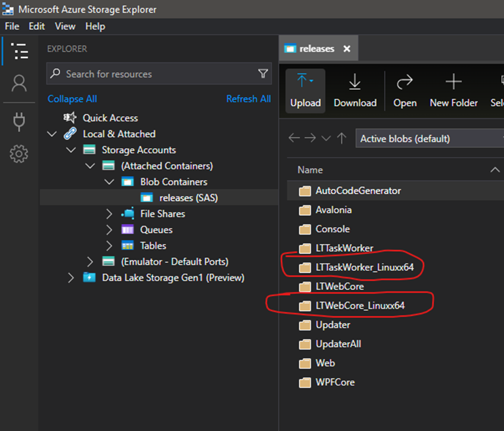Expand the Tables node
Viewport: 504px width, 431px height.
[x=109, y=246]
